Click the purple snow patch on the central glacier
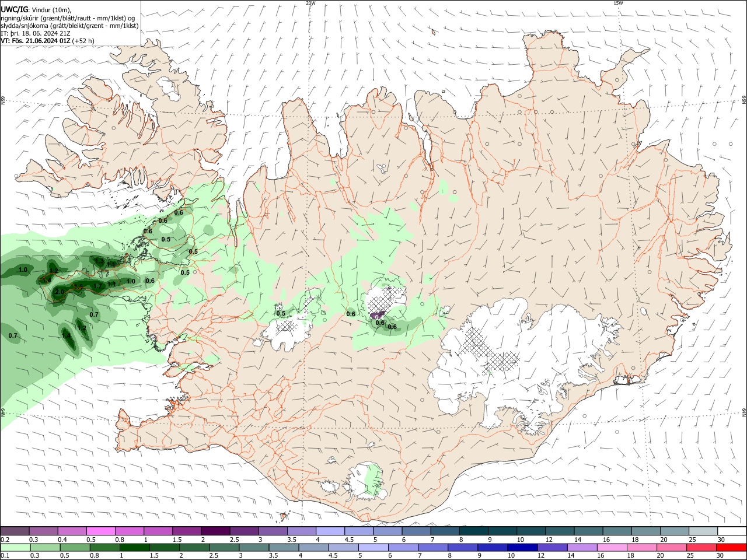The width and height of the screenshot is (747, 560). coord(378,316)
